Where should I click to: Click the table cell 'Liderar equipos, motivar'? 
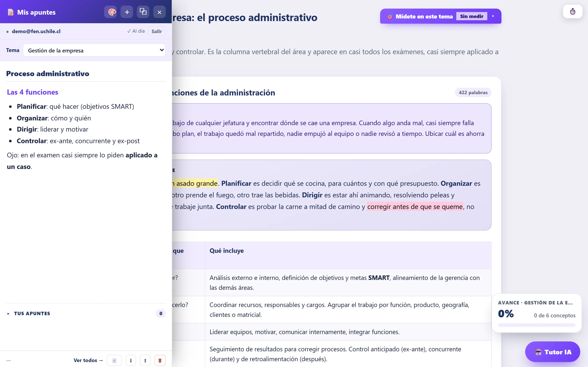pyautogui.click(x=348, y=332)
